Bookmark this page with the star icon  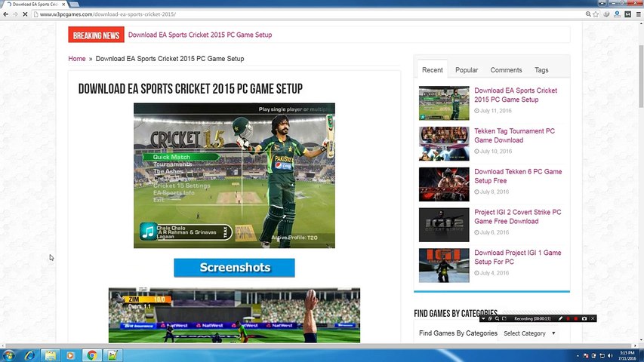click(x=596, y=14)
